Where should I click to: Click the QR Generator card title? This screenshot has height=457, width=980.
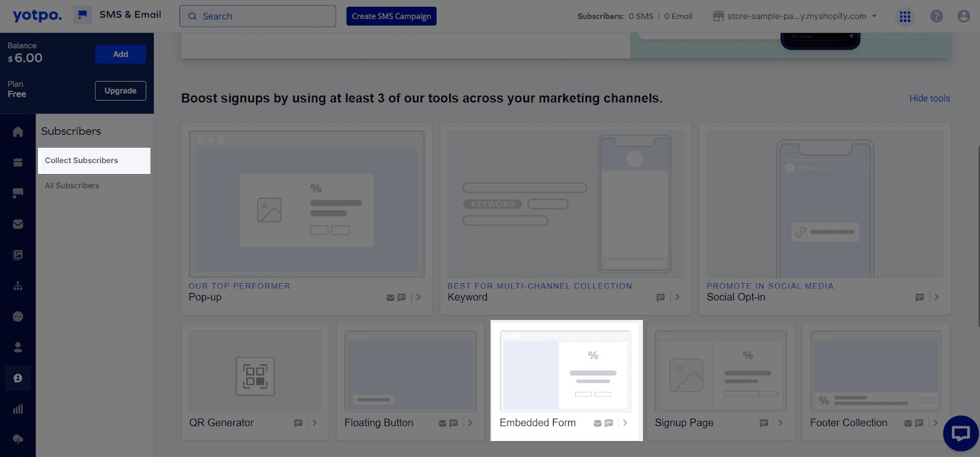coord(221,423)
